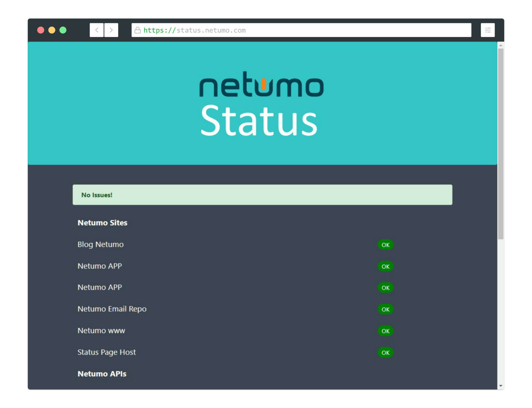Click the back navigation arrow
This screenshot has height=408, width=532.
[97, 30]
